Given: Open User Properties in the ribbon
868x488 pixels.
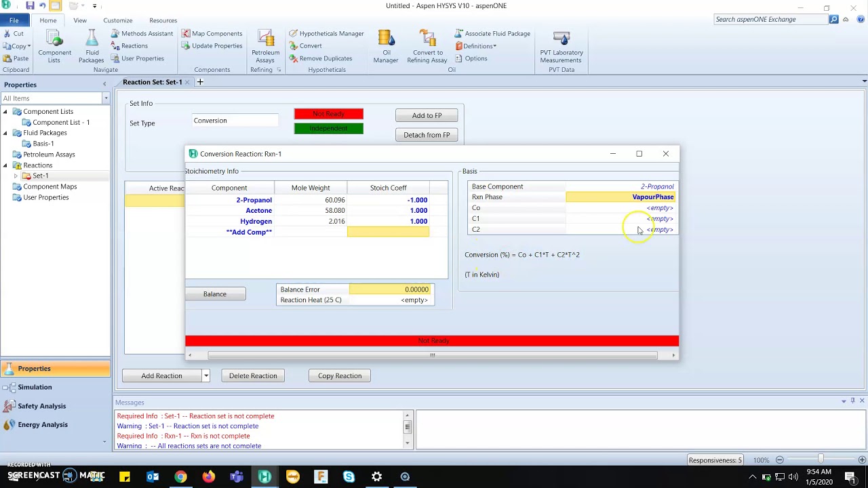Looking at the screenshot, I should [x=137, y=58].
